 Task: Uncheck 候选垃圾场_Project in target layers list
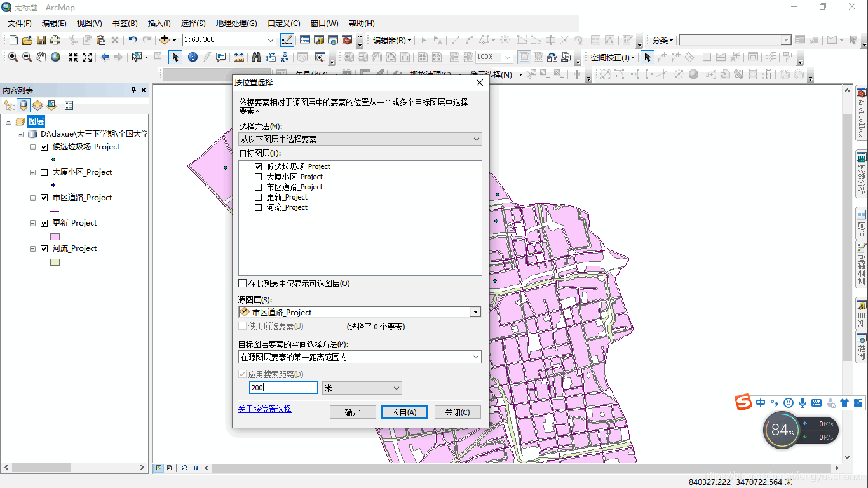coord(258,166)
